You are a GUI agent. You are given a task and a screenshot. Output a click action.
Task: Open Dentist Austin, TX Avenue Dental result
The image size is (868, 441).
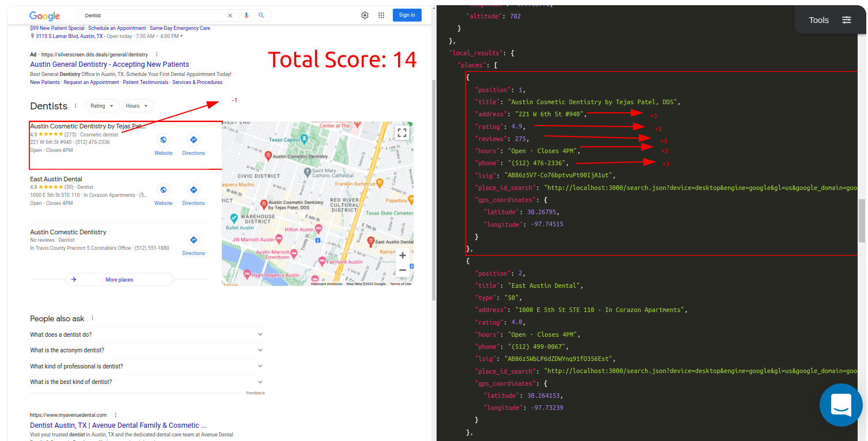[x=118, y=425]
